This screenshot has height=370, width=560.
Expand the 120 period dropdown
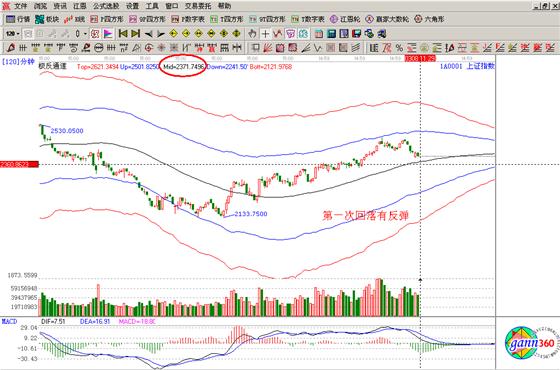pos(12,34)
